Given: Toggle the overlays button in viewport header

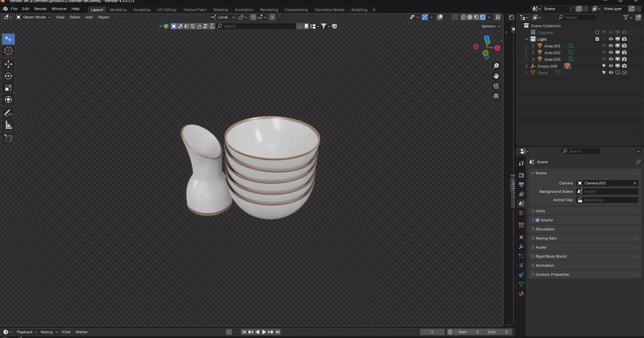Looking at the screenshot, I should 440,17.
